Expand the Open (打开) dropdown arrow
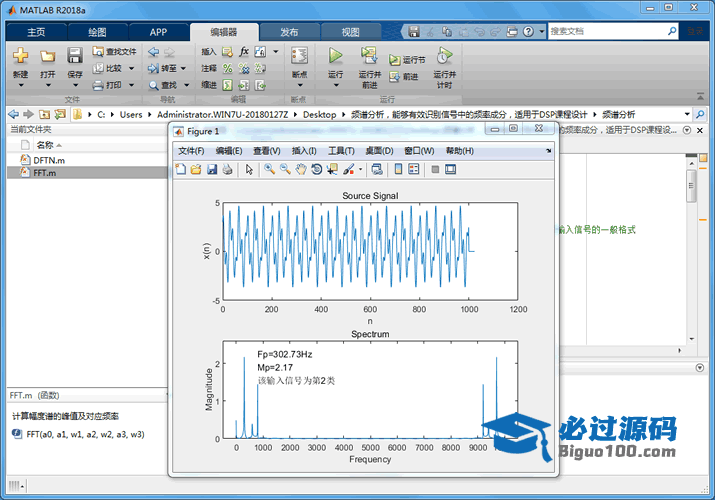The height and width of the screenshot is (500, 715). [48, 85]
